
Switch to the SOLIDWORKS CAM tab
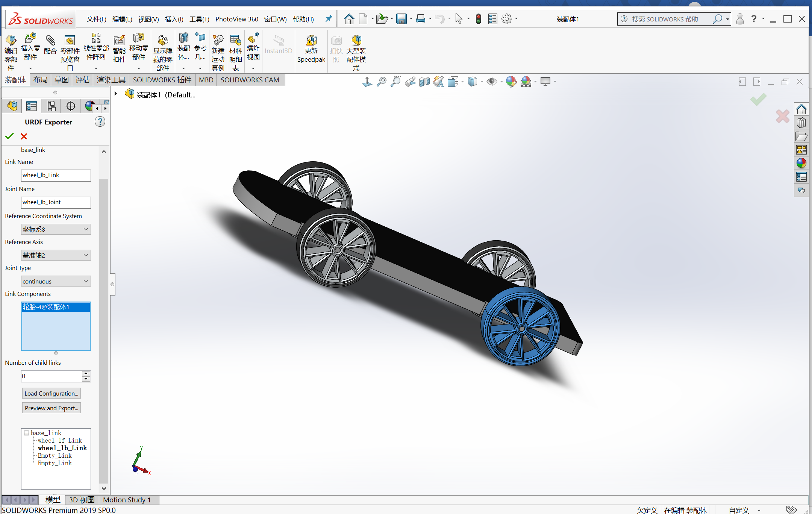click(x=250, y=80)
